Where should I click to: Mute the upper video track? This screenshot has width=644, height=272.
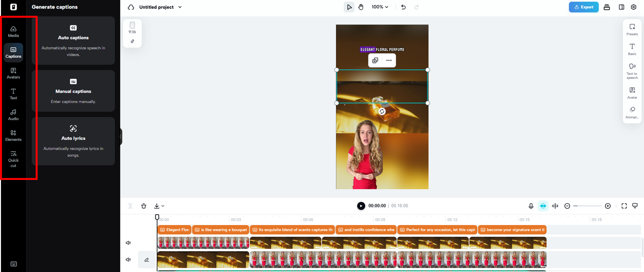click(128, 243)
